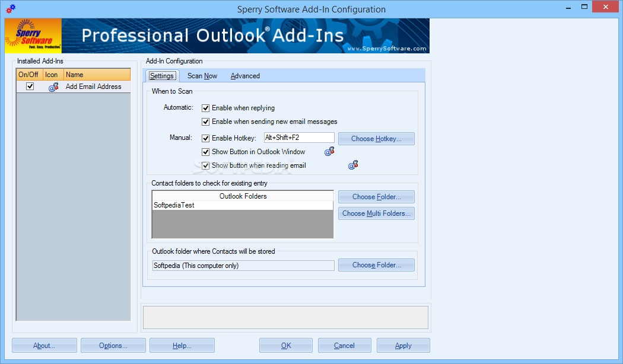Click Choose Folder for contacts storage location
Viewport: 623px width, 364px height.
pyautogui.click(x=376, y=265)
